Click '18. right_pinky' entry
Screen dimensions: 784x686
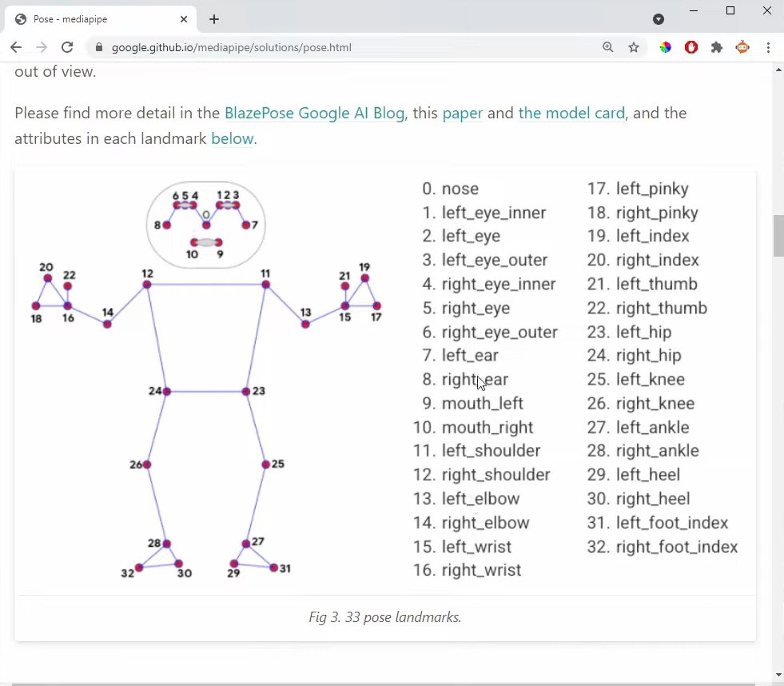pyautogui.click(x=643, y=213)
